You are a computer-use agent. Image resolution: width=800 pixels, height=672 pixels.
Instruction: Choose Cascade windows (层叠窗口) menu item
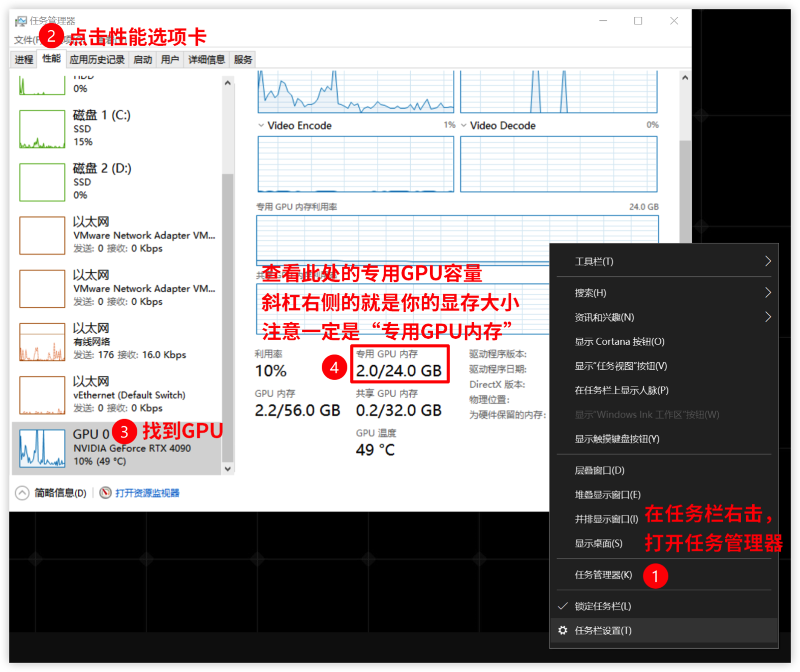664,470
